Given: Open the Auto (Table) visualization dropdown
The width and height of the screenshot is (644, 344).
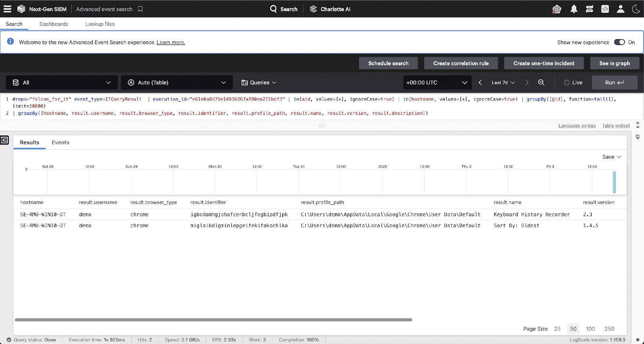Looking at the screenshot, I should 177,83.
